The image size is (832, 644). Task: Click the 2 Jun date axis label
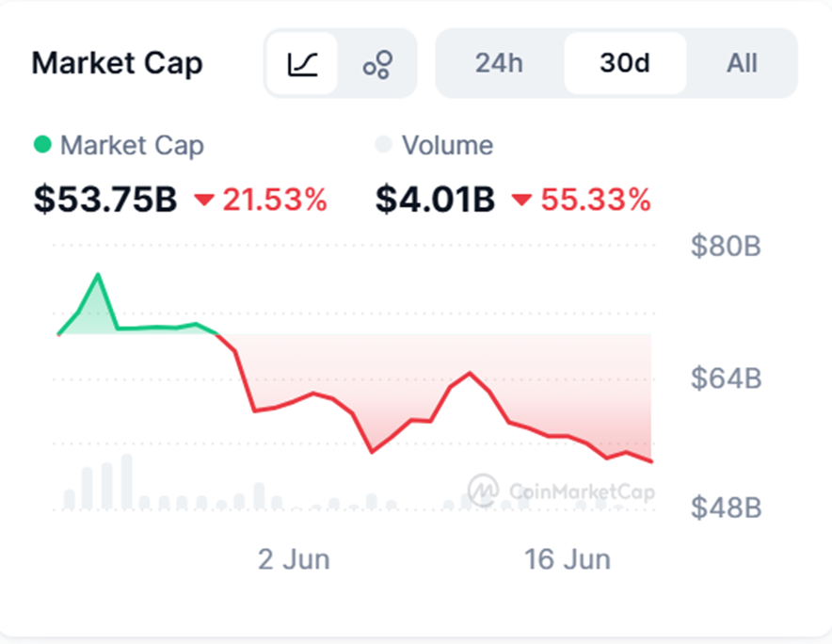coord(294,559)
